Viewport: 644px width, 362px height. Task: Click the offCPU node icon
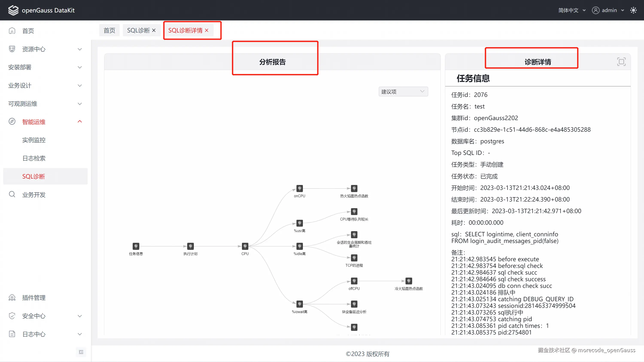[x=354, y=281]
